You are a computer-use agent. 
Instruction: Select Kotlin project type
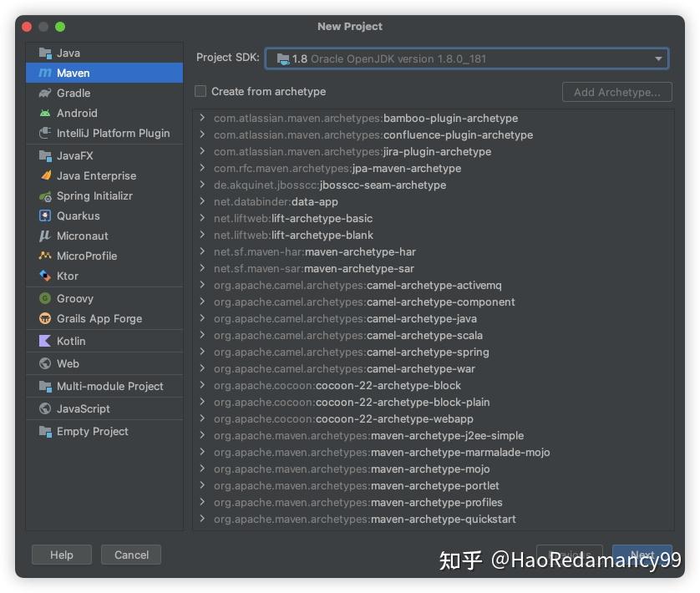(x=104, y=341)
